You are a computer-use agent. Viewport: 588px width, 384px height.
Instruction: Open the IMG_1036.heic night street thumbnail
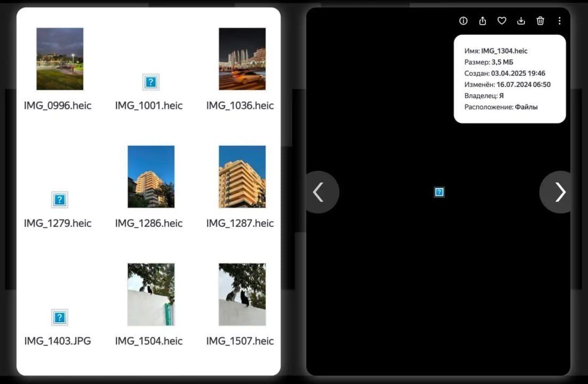click(242, 59)
